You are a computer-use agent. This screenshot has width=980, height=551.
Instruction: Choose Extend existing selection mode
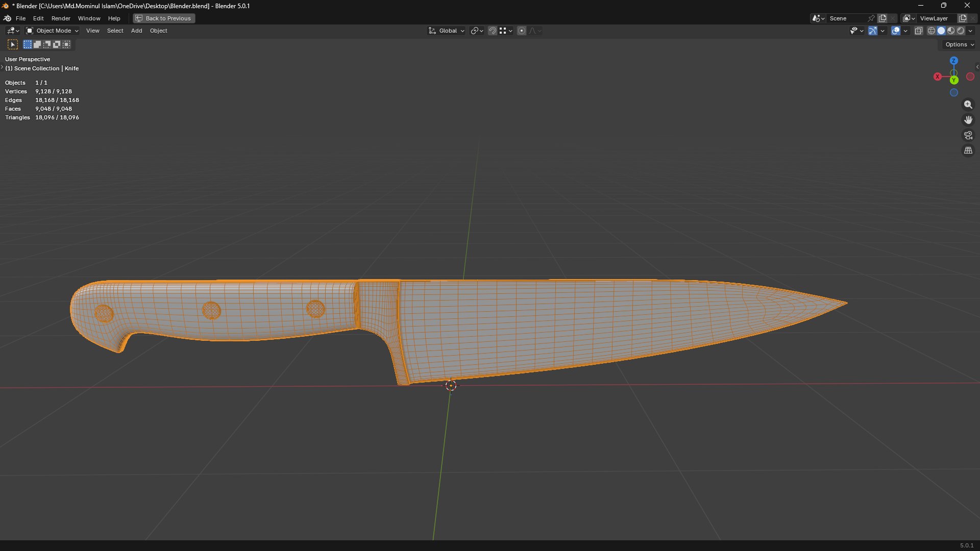tap(37, 44)
